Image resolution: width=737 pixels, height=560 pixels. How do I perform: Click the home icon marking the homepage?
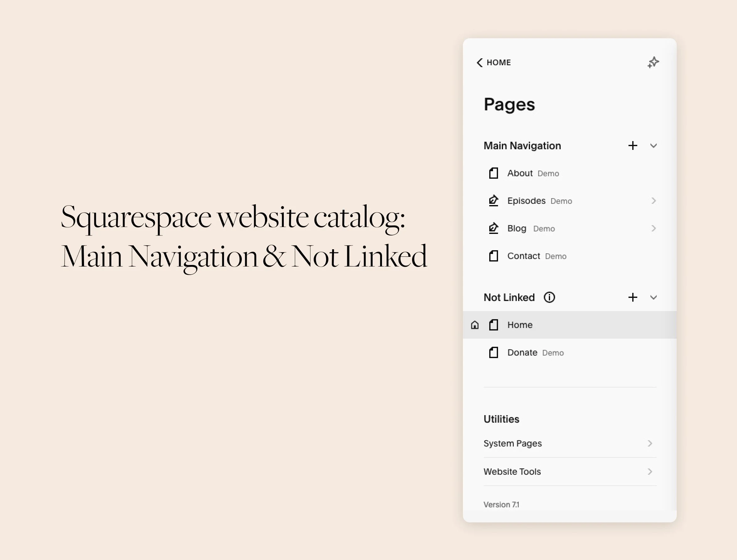click(475, 325)
